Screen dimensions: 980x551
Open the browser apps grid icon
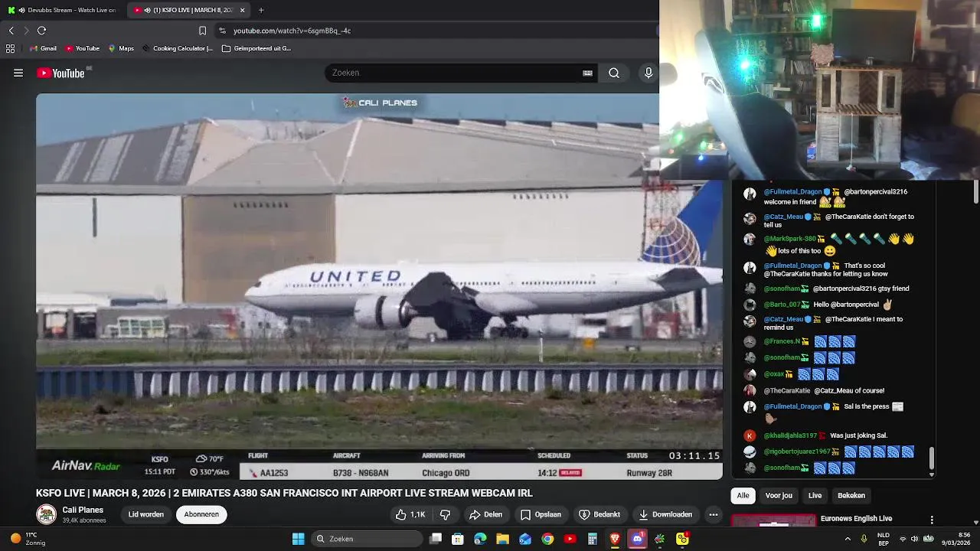click(x=10, y=48)
